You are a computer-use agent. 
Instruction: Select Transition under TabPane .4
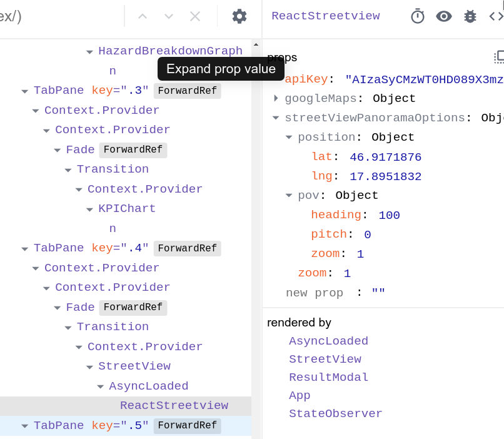click(x=113, y=327)
